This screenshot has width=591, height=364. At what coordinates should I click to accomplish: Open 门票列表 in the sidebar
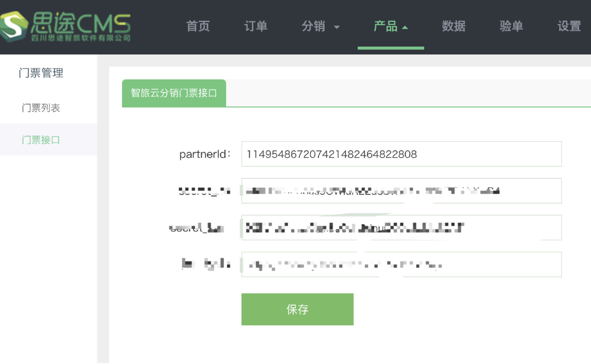tap(41, 108)
